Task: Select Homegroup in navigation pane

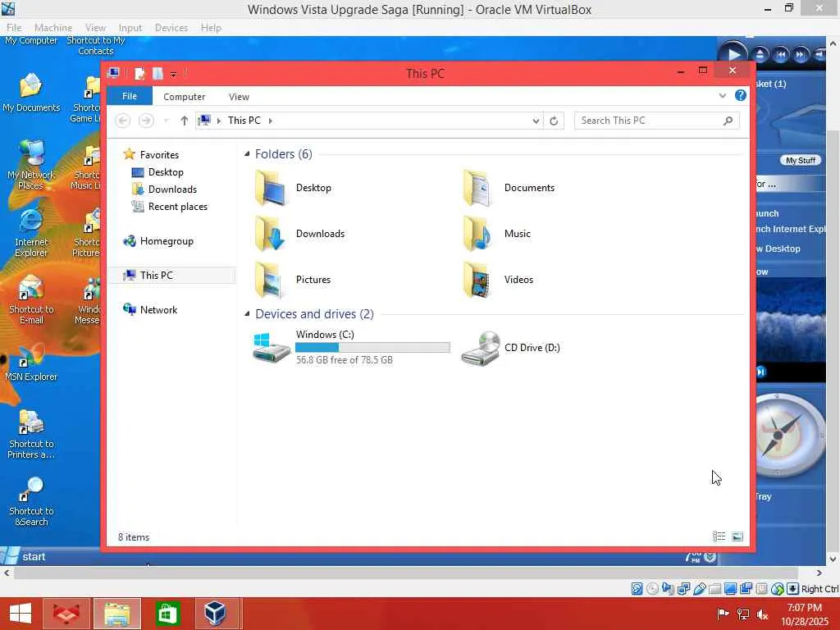Action: 158,241
